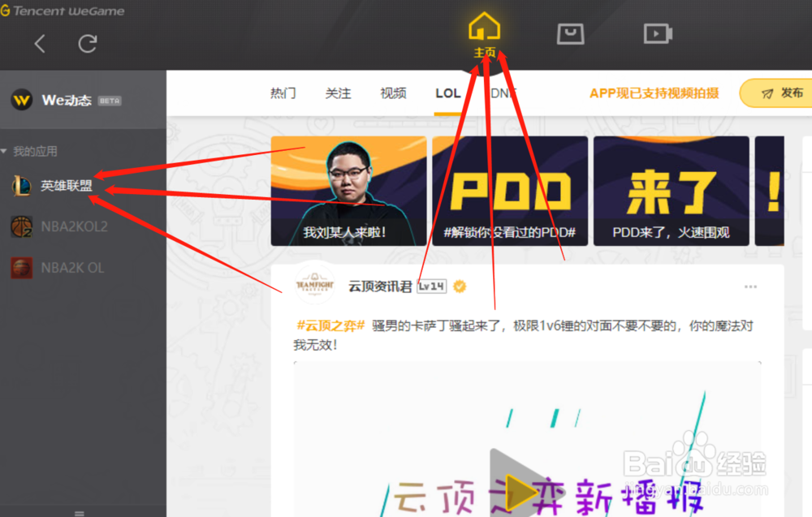This screenshot has width=812, height=517.
Task: Switch to the 关注 tab
Action: (x=338, y=93)
